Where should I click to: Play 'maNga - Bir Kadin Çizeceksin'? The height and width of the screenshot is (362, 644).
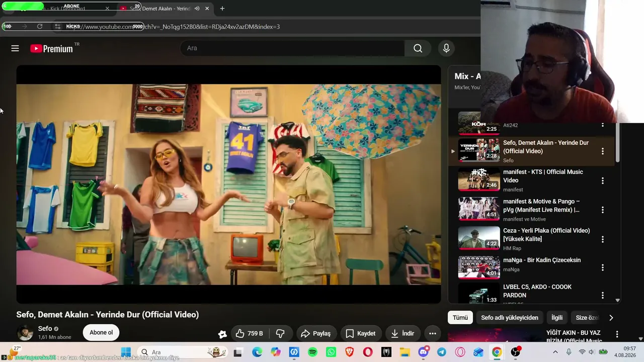542,260
